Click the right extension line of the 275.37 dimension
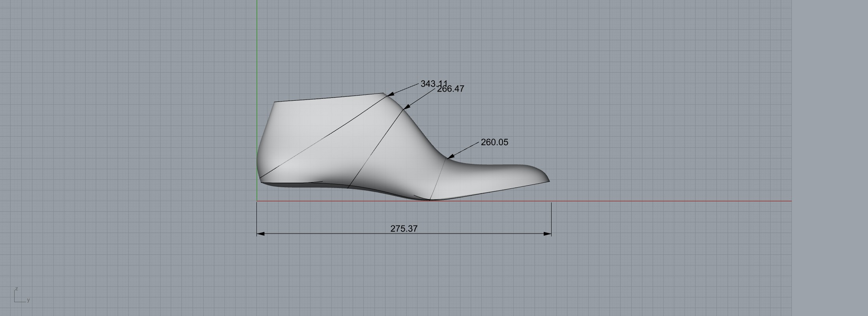 pos(551,217)
